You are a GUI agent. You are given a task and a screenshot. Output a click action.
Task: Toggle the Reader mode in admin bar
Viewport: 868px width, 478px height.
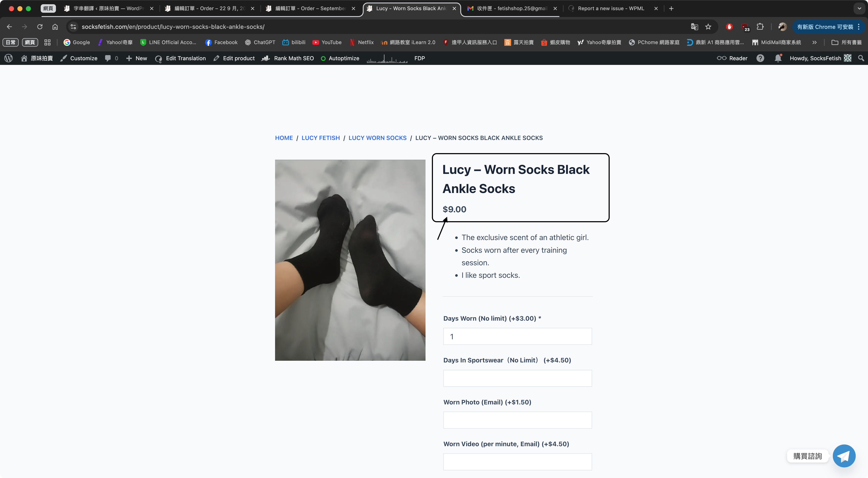click(732, 58)
